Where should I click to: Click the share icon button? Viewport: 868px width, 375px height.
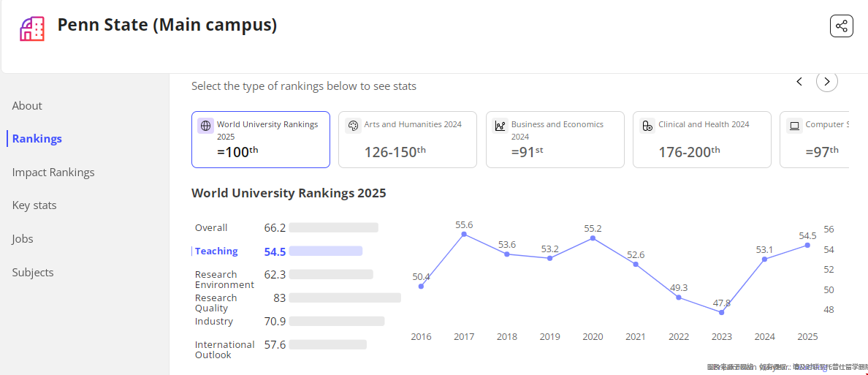pos(842,26)
